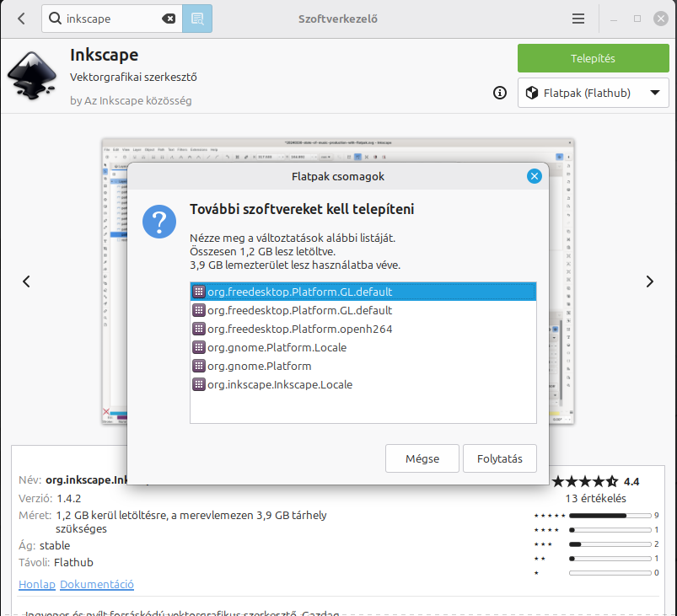The height and width of the screenshot is (616, 677).
Task: Click the three-star rating bar
Action: point(610,544)
